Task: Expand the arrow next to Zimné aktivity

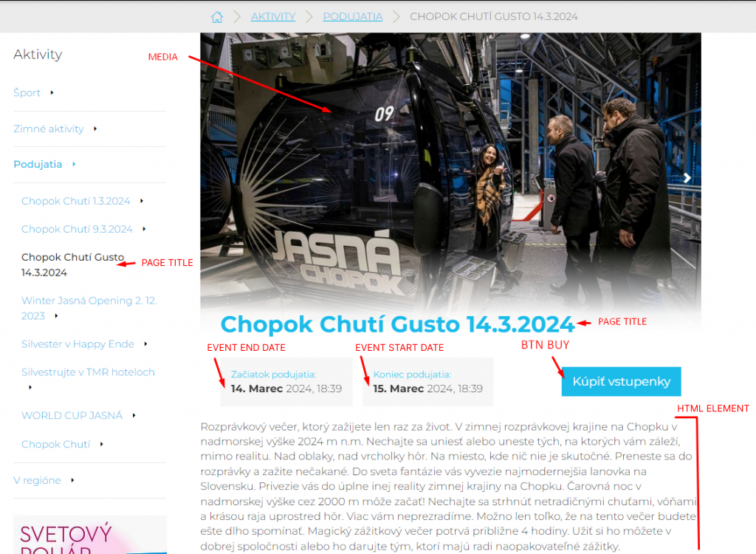Action: [x=95, y=129]
